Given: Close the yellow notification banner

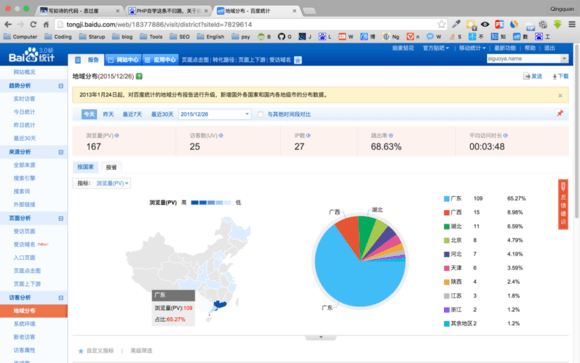Looking at the screenshot, I should pos(560,95).
